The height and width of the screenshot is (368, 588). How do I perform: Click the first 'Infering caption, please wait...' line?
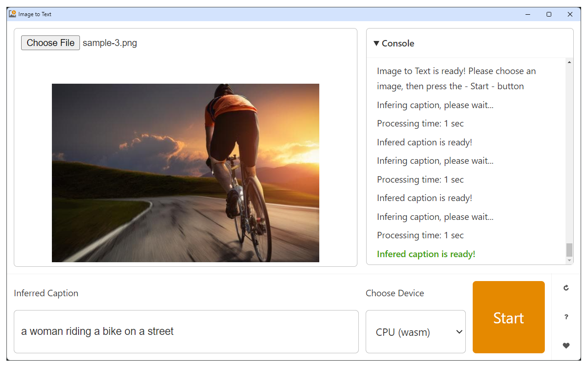tap(435, 105)
